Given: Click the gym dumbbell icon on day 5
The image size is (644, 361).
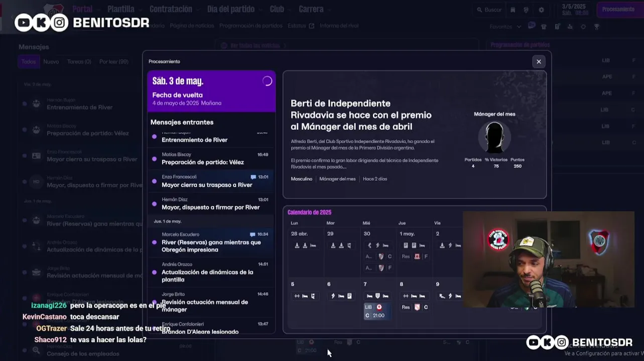Looking at the screenshot, I should pyautogui.click(x=297, y=296).
